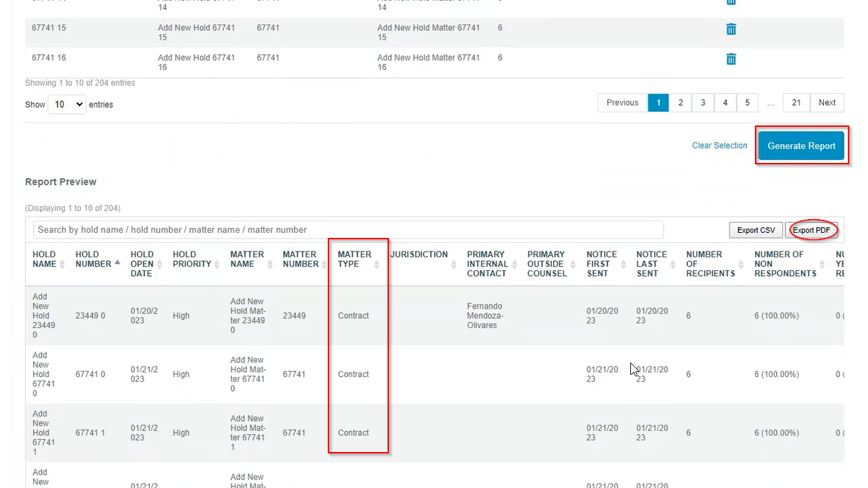Go to page 5
The height and width of the screenshot is (488, 868).
tap(747, 103)
